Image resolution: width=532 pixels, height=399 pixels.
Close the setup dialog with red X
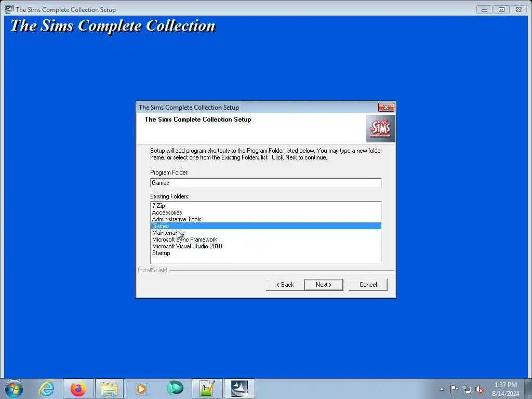tap(386, 107)
